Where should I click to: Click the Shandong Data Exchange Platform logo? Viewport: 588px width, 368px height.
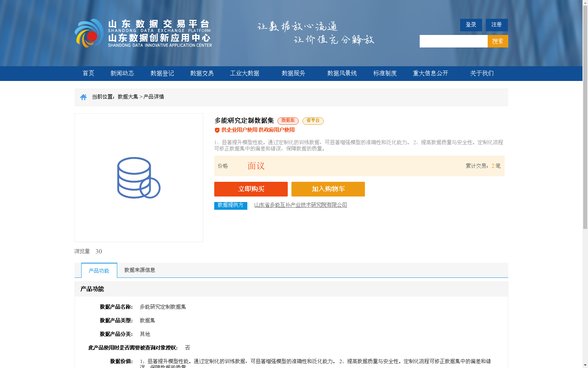(x=143, y=33)
